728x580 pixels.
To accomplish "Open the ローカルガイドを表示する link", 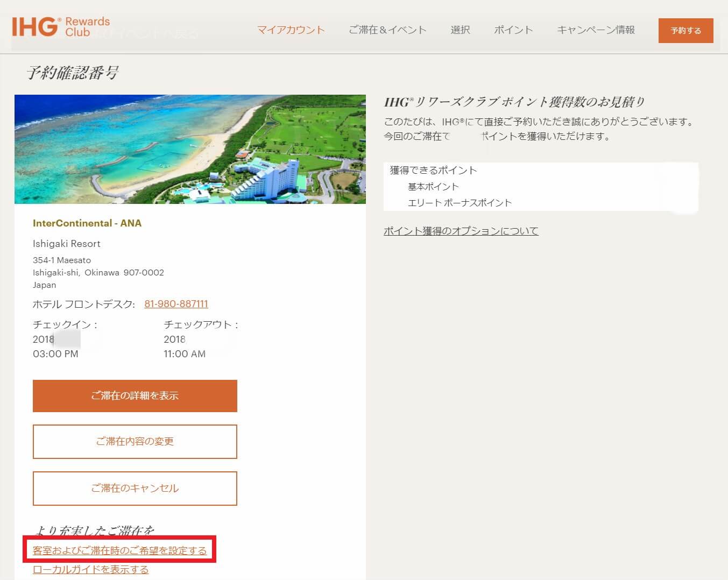I will pyautogui.click(x=90, y=569).
